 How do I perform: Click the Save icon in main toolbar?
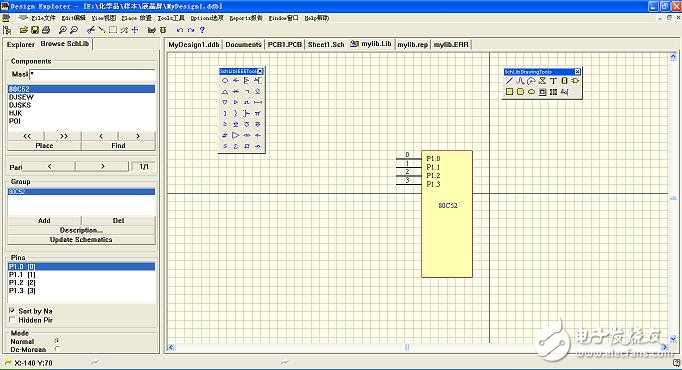click(x=35, y=30)
